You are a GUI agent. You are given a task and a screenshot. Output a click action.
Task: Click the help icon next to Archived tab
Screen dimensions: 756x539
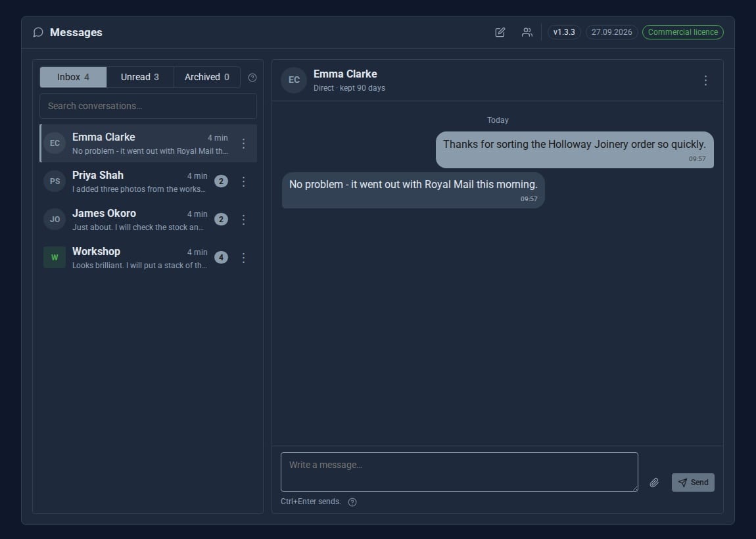pos(252,78)
